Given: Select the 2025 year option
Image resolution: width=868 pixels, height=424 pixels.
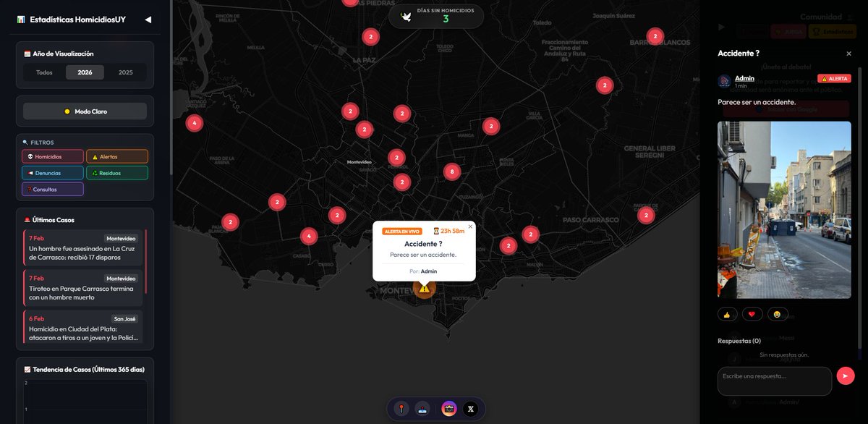Looking at the screenshot, I should pos(126,72).
